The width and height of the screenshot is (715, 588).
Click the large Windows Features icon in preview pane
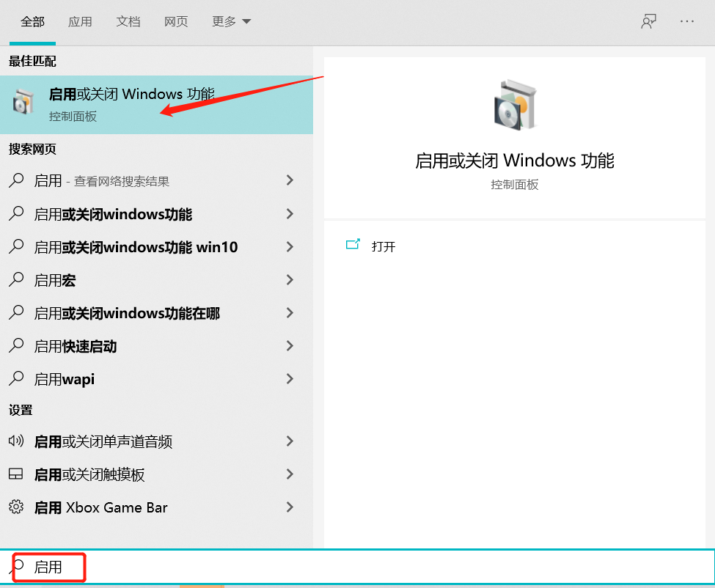(x=514, y=105)
